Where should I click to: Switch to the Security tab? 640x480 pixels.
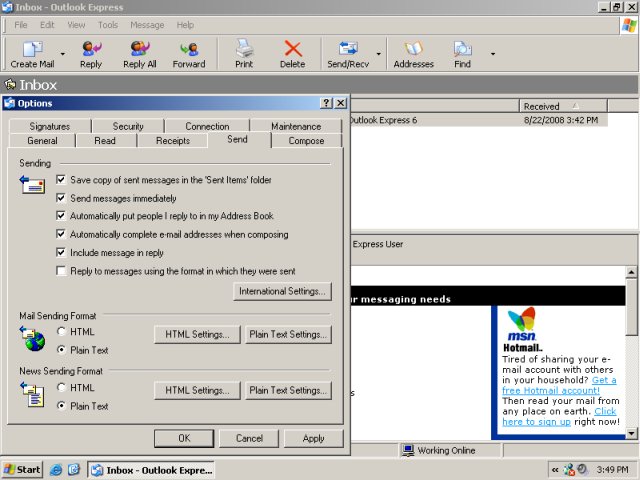click(128, 126)
